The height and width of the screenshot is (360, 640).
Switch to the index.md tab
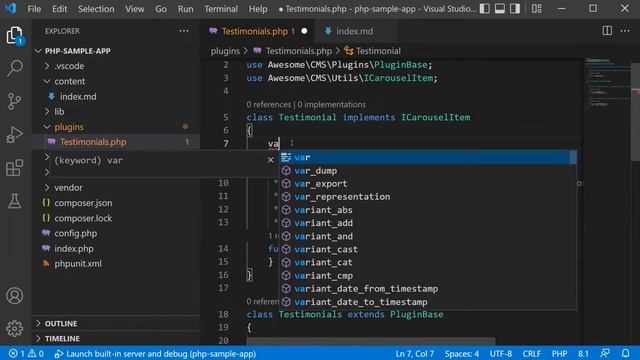(x=354, y=31)
